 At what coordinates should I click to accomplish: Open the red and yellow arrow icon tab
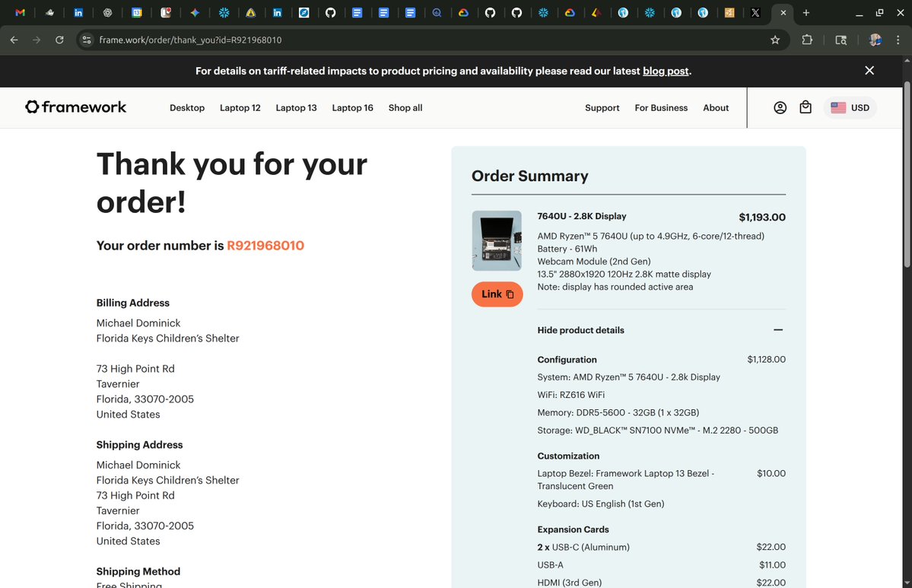[x=596, y=13]
